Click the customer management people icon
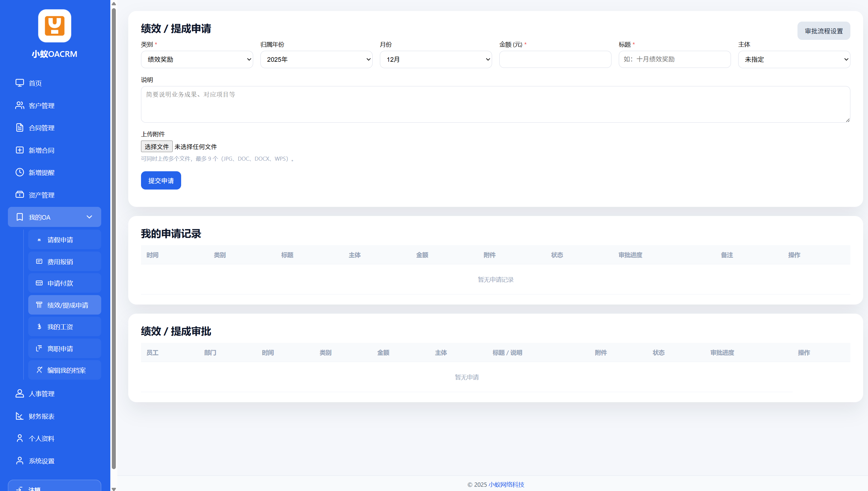This screenshot has width=868, height=491. click(x=19, y=106)
